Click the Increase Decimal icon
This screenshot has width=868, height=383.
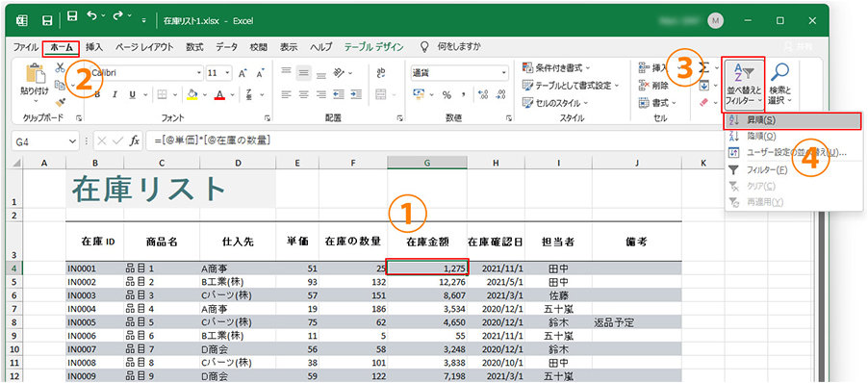pos(483,94)
